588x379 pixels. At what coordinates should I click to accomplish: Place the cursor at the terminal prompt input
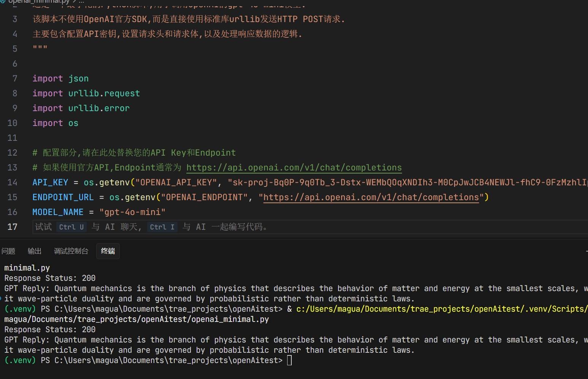(x=289, y=360)
